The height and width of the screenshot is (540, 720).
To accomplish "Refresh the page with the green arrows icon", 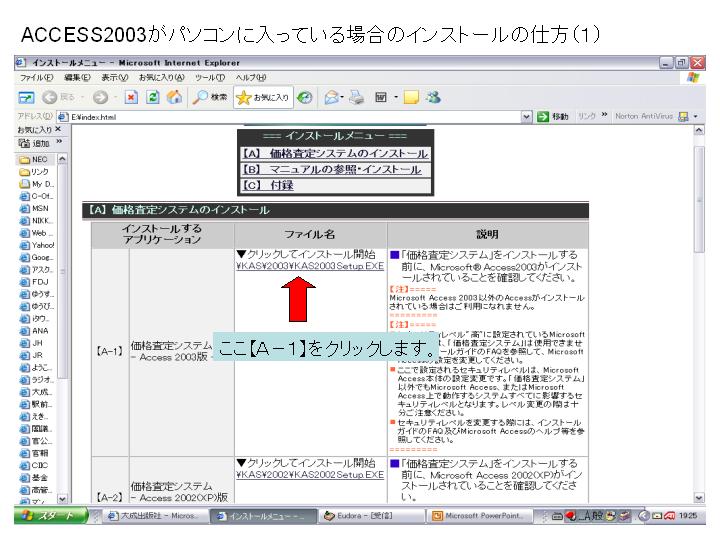I will point(153,97).
